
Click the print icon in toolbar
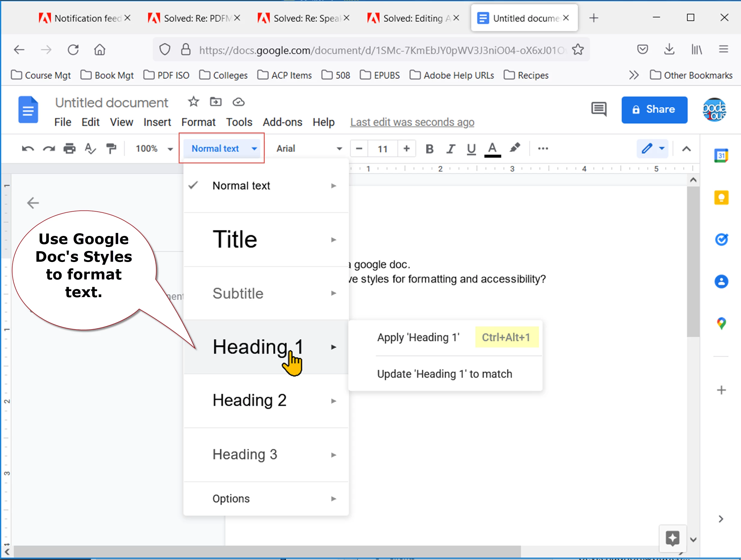pos(69,148)
